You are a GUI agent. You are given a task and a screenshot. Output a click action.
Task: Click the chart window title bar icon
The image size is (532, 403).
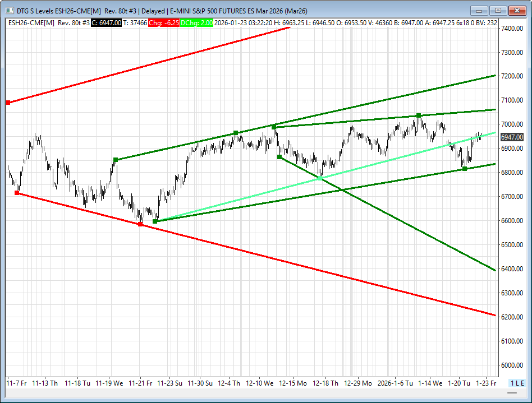8,10
